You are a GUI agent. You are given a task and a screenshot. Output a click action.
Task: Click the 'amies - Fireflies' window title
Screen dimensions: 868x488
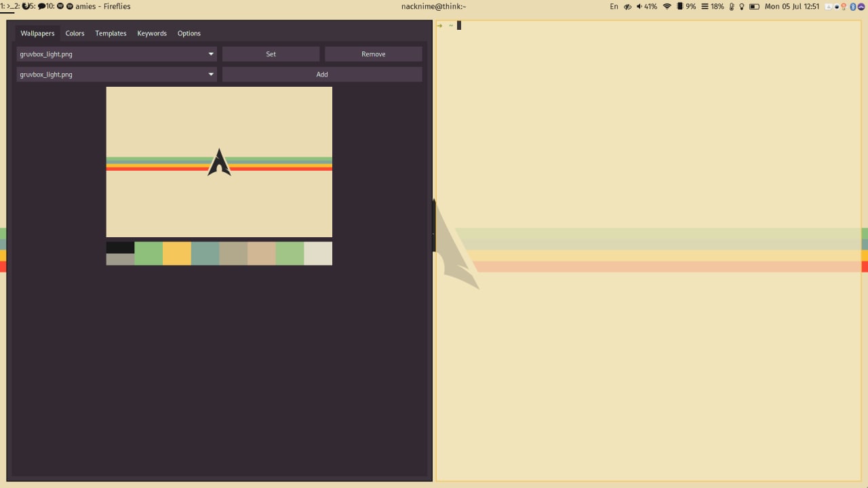[103, 6]
